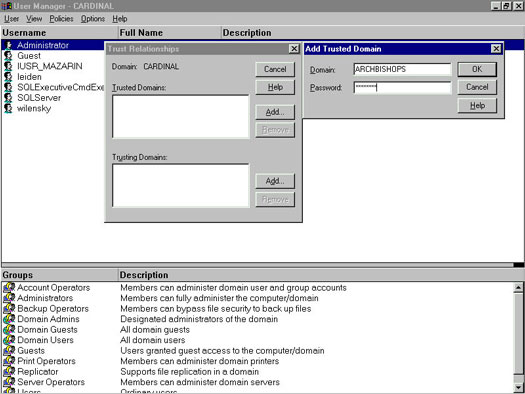Select the Print Operators group name
Viewport: 525px width, 394px height.
(47, 361)
